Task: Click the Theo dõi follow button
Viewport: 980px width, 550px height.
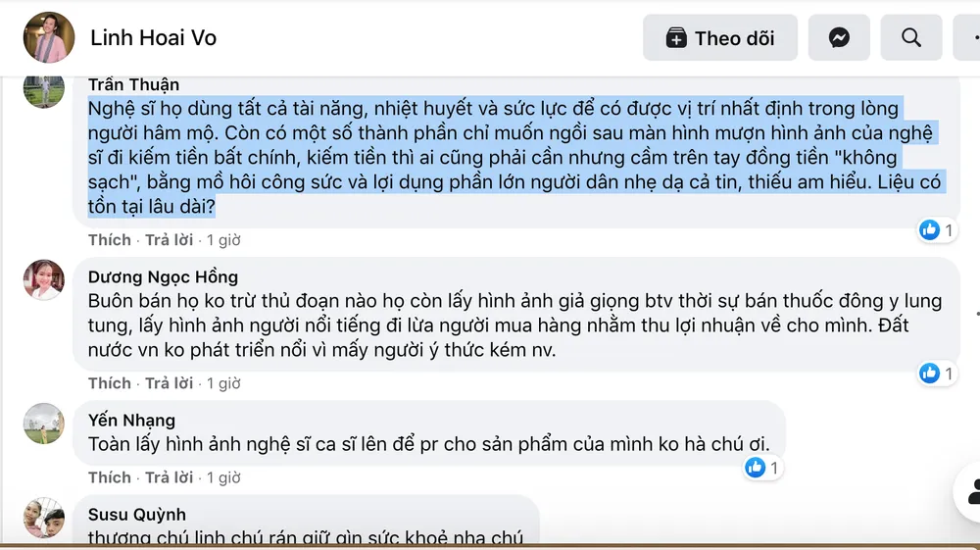Action: 719,38
